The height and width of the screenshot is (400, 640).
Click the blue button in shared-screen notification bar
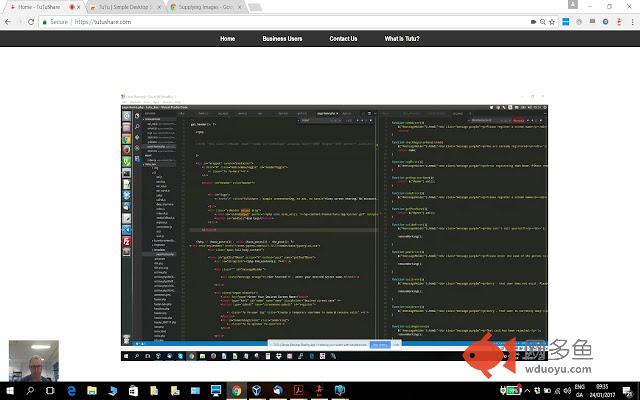[x=380, y=345]
